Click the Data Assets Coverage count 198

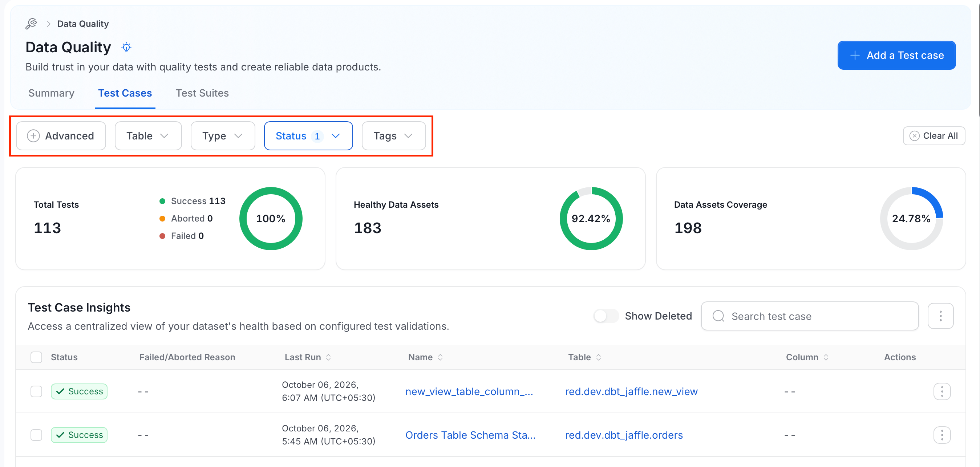pyautogui.click(x=688, y=228)
